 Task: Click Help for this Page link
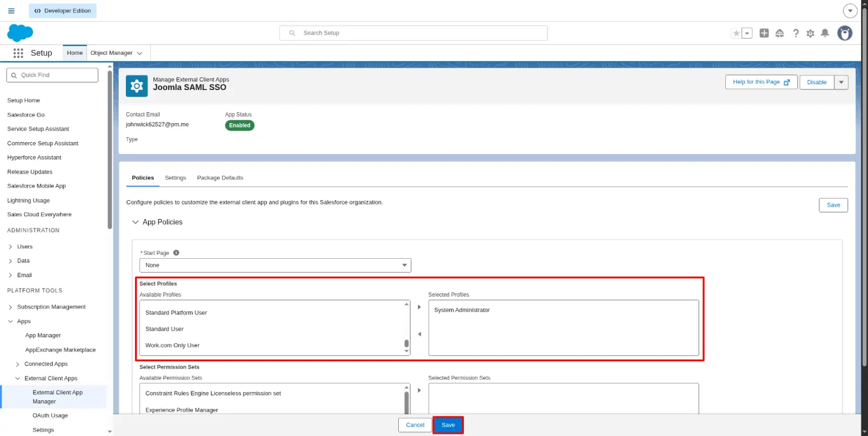[761, 82]
